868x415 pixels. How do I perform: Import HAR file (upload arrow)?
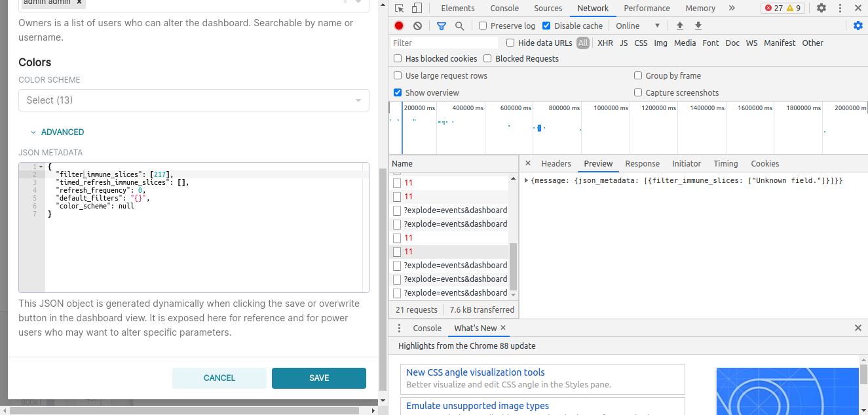click(x=680, y=26)
